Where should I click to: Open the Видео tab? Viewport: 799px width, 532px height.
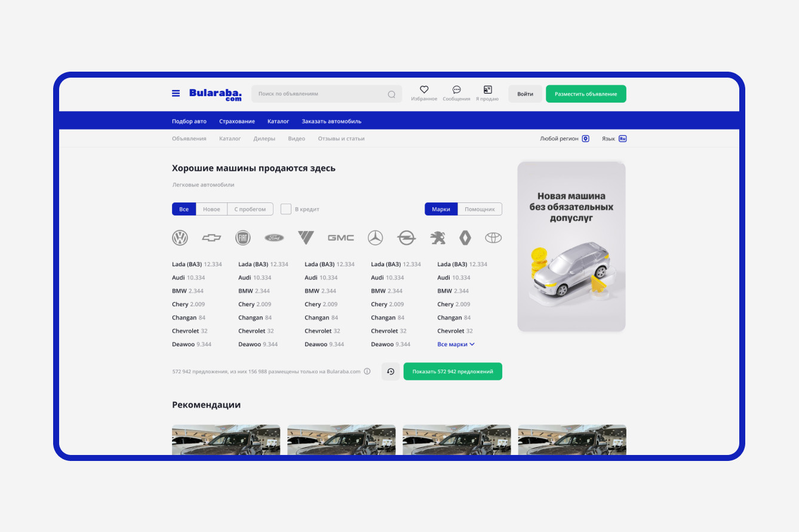[297, 139]
